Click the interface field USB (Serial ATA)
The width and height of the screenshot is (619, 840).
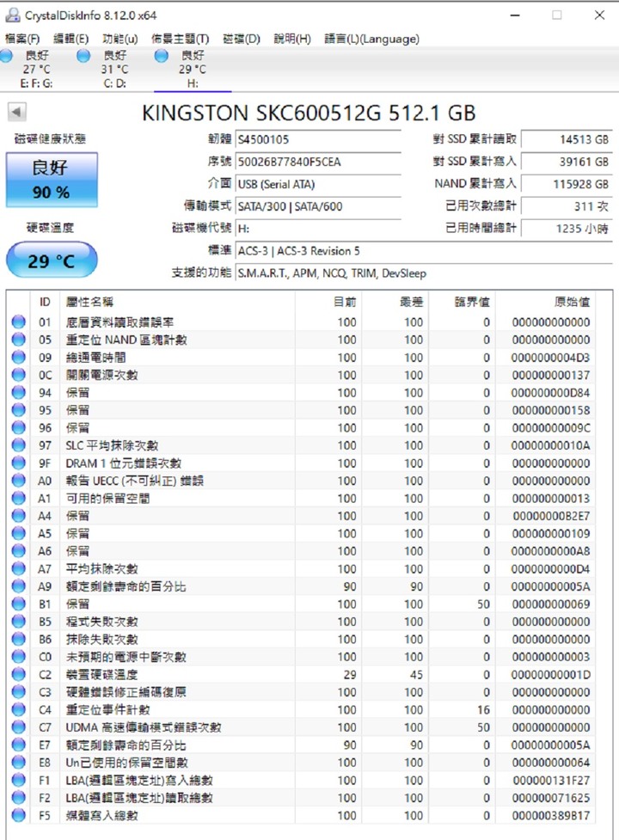(x=318, y=184)
